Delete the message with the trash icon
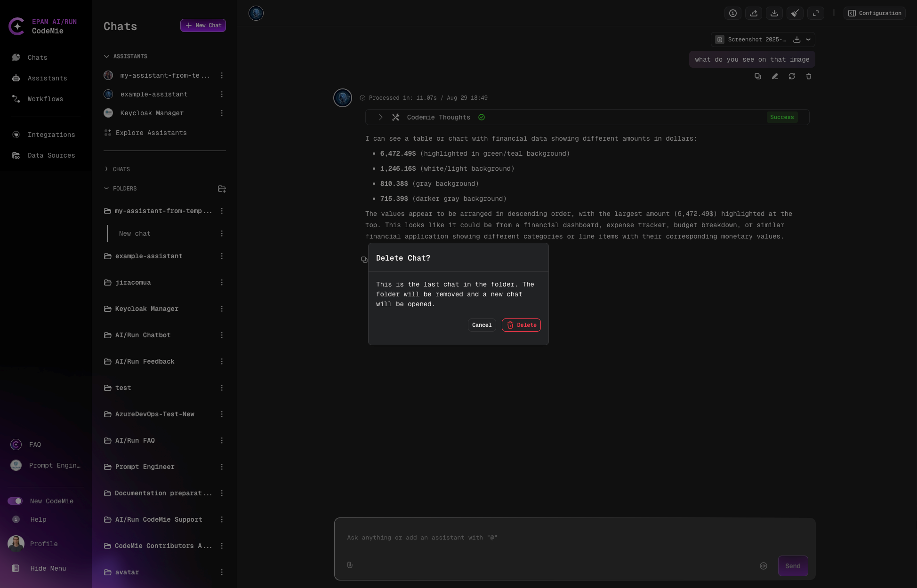This screenshot has height=588, width=917. [809, 76]
